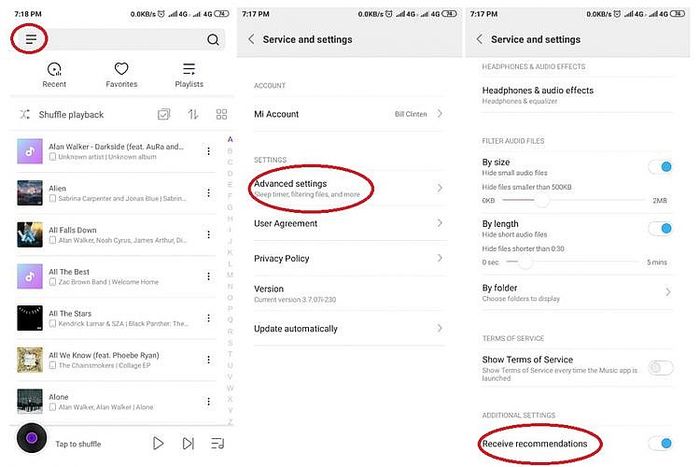Skip to next track
700x467 pixels.
(188, 443)
